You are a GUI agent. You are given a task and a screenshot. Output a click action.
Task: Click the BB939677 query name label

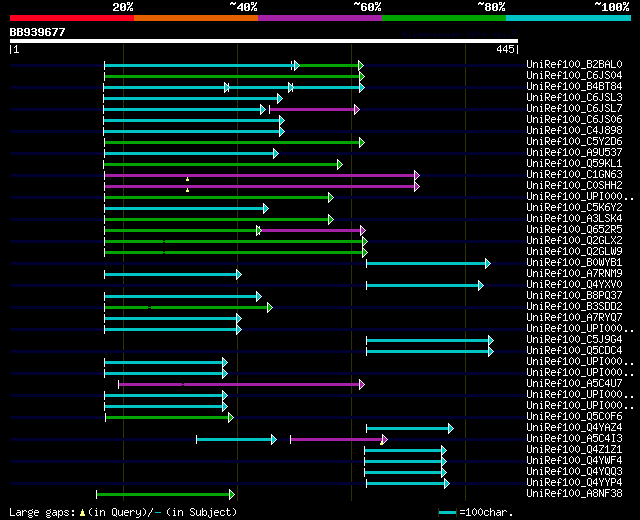[x=38, y=32]
